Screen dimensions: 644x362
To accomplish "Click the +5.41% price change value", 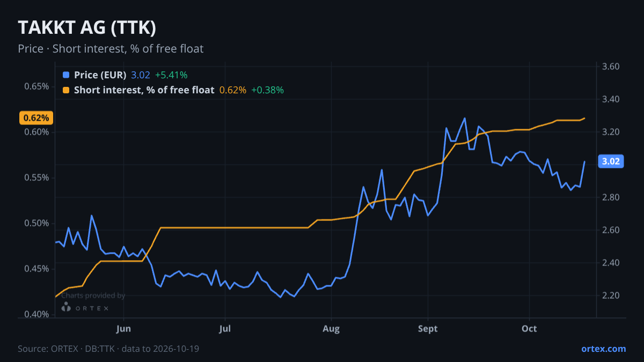I will pos(171,75).
